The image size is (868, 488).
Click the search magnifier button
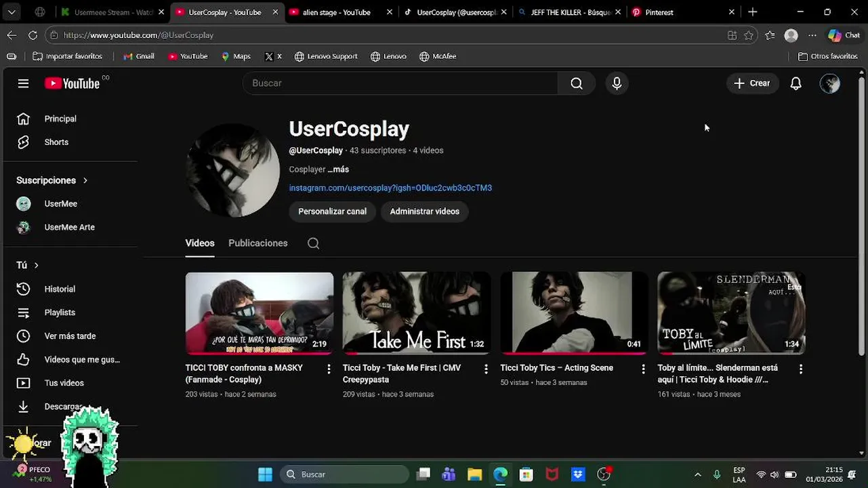coord(577,83)
